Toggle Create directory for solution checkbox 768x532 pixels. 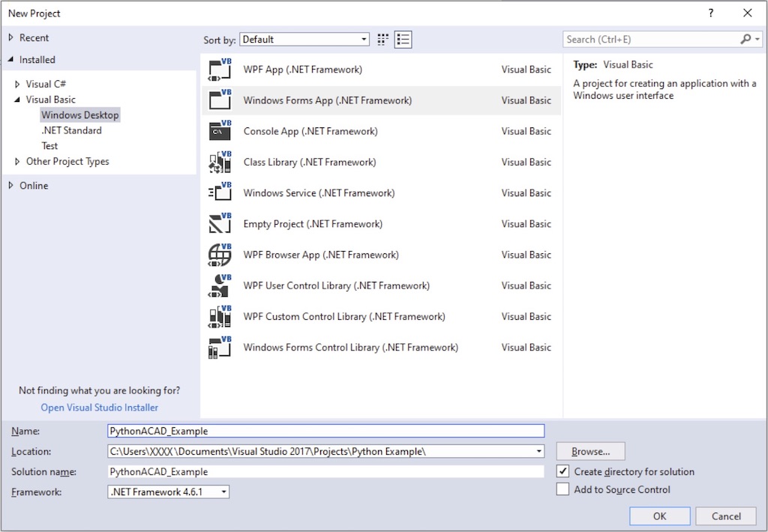coord(562,471)
